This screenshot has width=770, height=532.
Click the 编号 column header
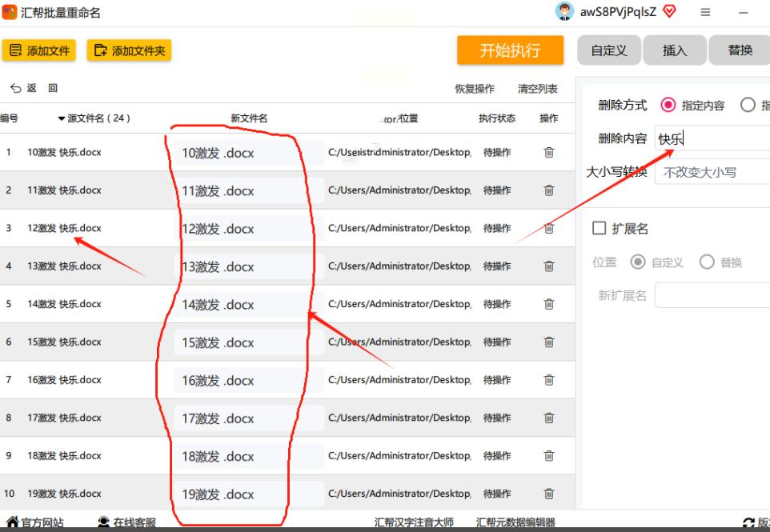coord(9,118)
